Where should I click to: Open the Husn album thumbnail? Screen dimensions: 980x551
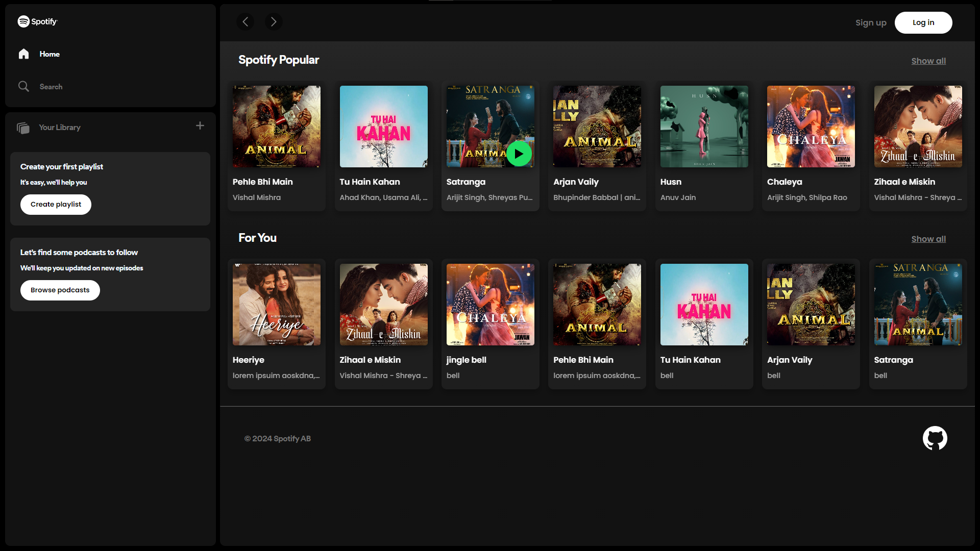coord(704,127)
